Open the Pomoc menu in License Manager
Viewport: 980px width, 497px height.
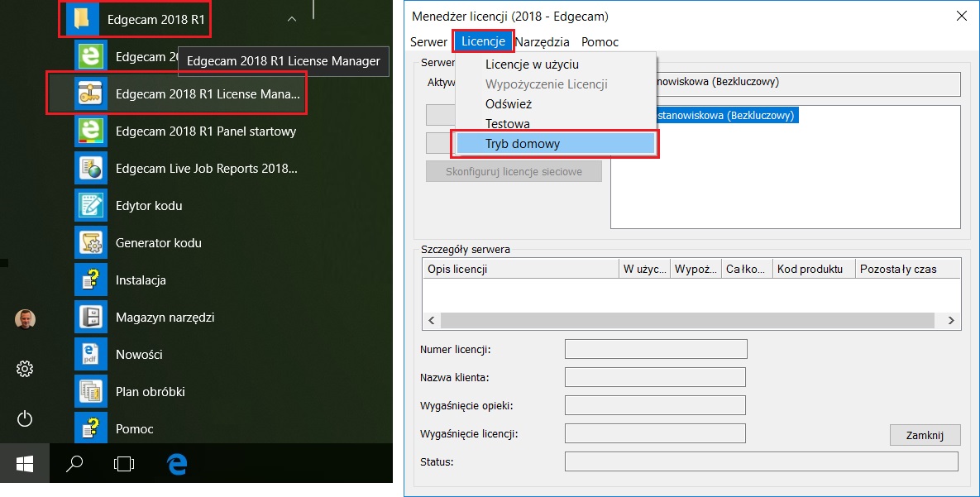pyautogui.click(x=600, y=42)
